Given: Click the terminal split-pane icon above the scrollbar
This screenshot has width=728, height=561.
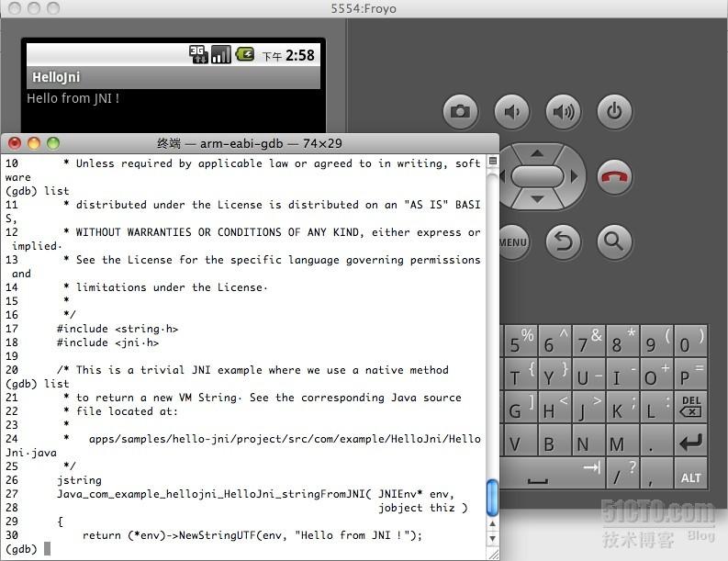Looking at the screenshot, I should (493, 161).
